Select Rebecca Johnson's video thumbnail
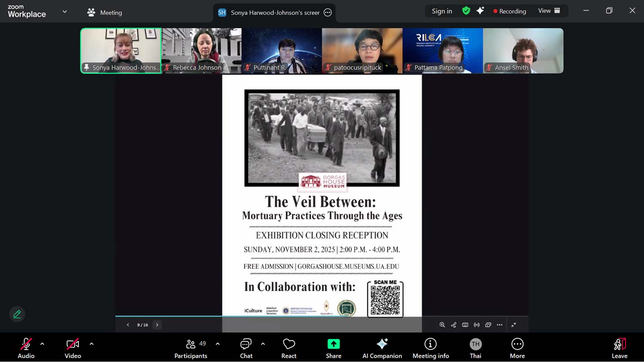 [202, 51]
